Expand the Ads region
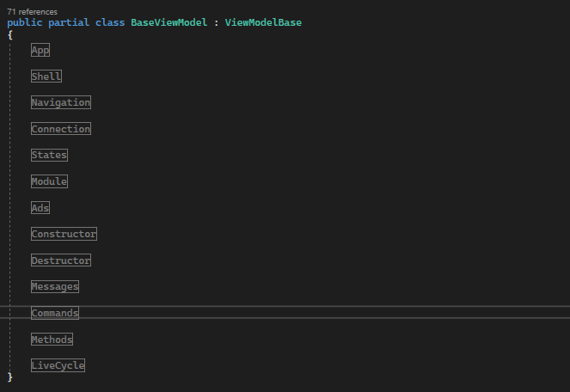 tap(40, 208)
